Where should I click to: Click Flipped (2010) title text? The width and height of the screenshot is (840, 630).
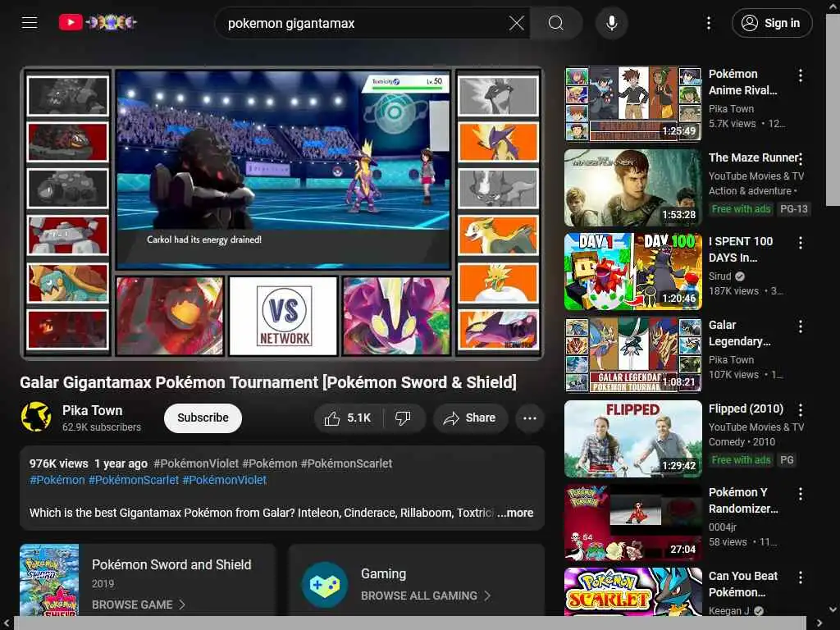point(746,409)
